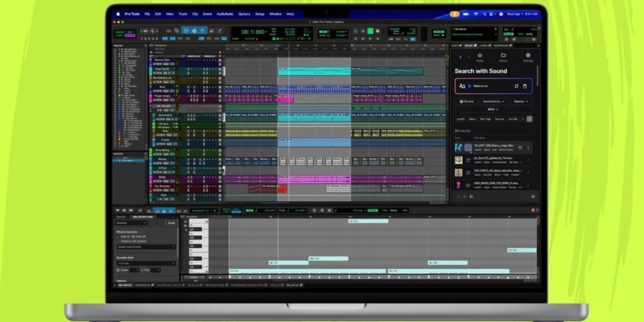Open the AudioSuite menu
The image size is (644, 322).
point(225,14)
